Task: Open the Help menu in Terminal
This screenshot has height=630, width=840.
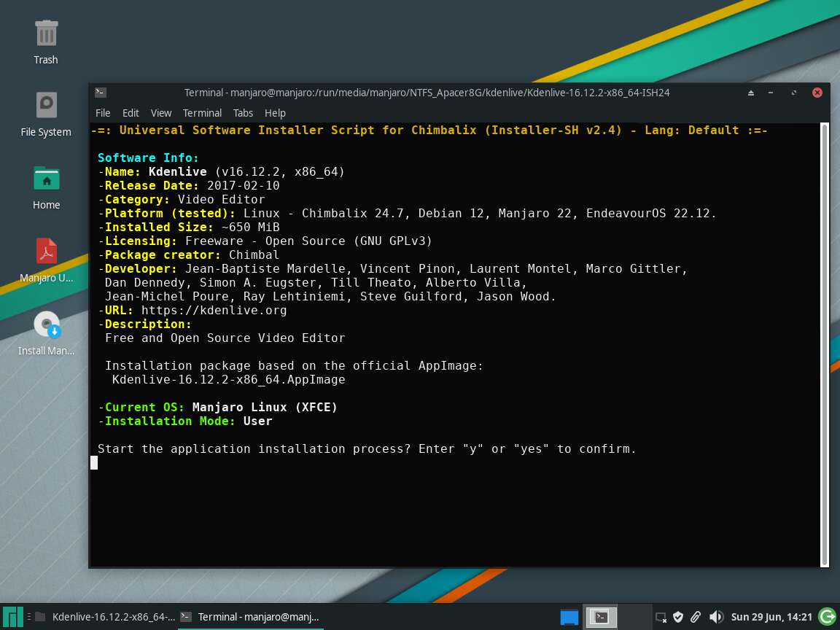Action: click(x=275, y=113)
